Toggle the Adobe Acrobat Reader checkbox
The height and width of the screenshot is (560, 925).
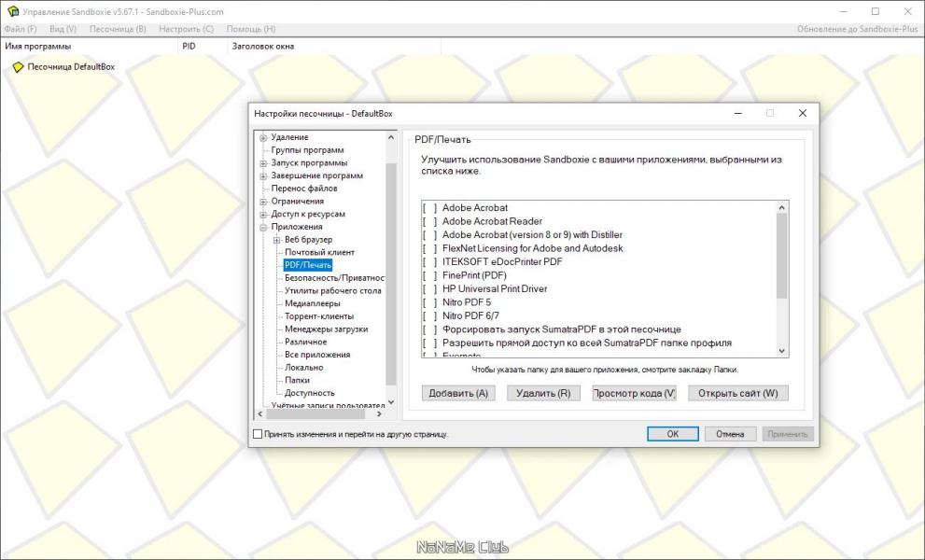[x=429, y=222]
